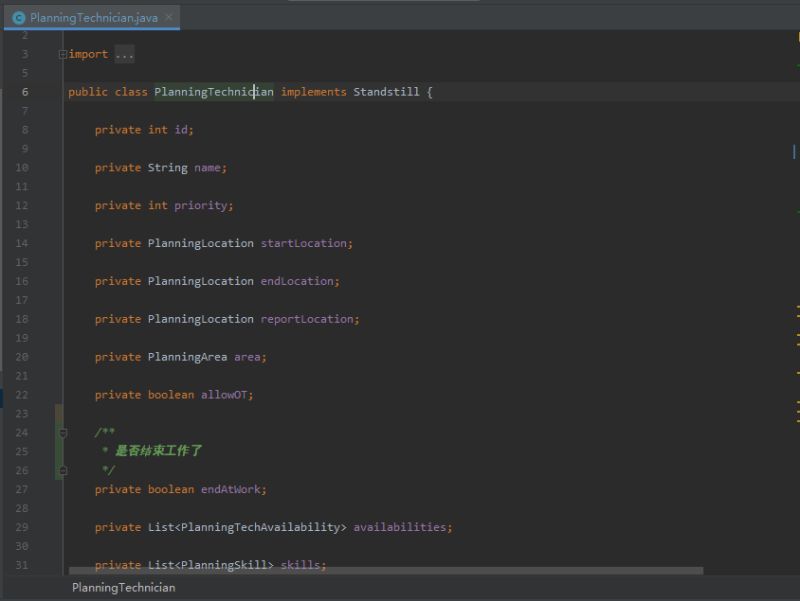Toggle the import fold control on line 3

point(62,54)
